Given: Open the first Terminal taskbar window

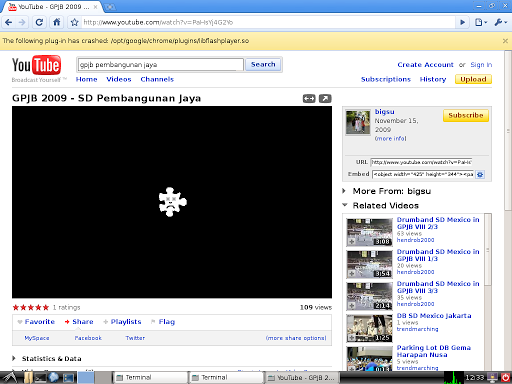Looking at the screenshot, I should (150, 377).
